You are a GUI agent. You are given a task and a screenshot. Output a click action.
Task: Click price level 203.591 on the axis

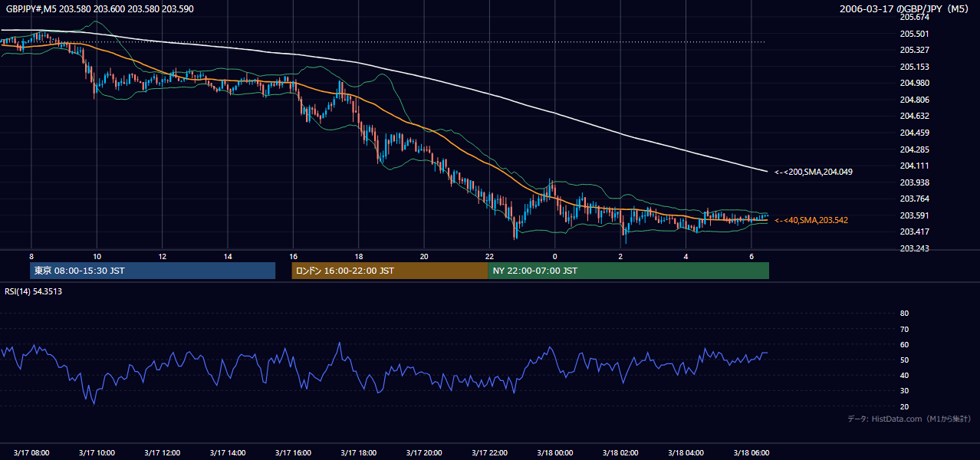[914, 215]
